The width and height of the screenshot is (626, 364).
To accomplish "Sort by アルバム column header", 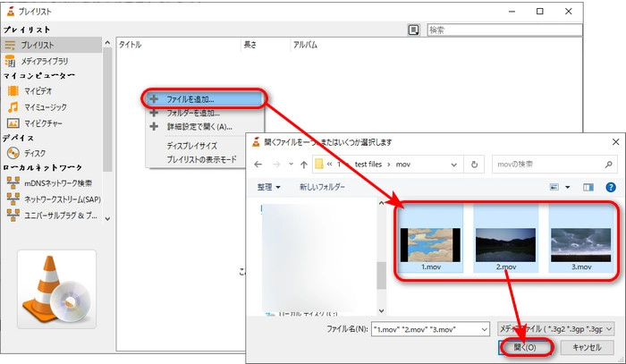I will [x=306, y=45].
